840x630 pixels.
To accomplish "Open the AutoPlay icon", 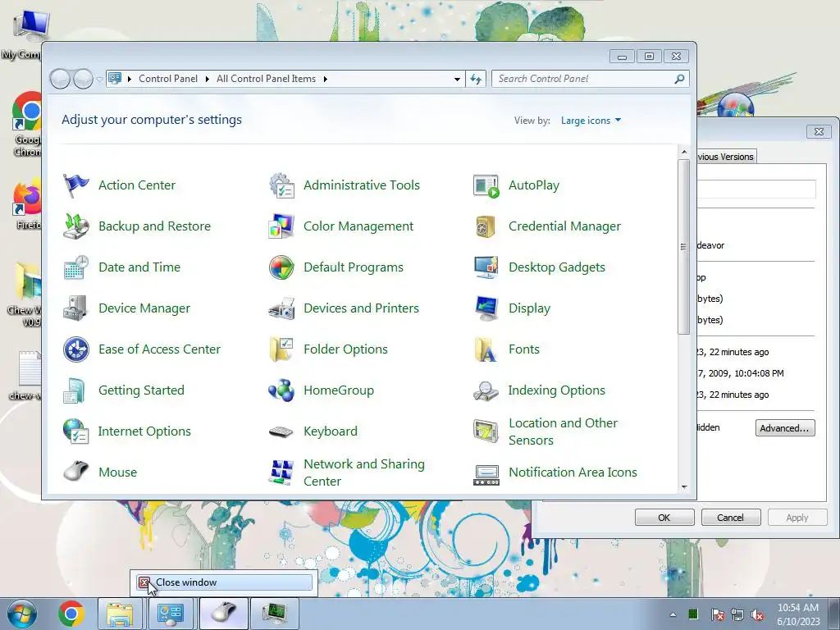I will click(x=486, y=185).
